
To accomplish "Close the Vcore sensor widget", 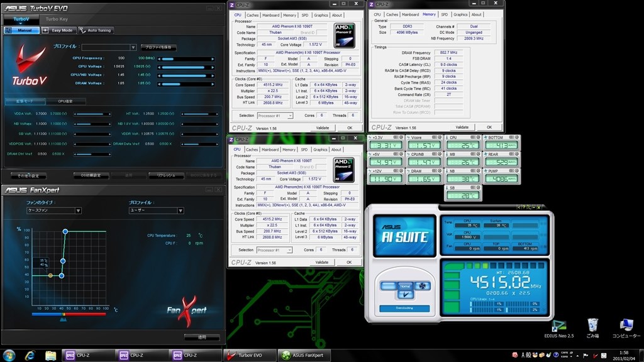I will (440, 137).
